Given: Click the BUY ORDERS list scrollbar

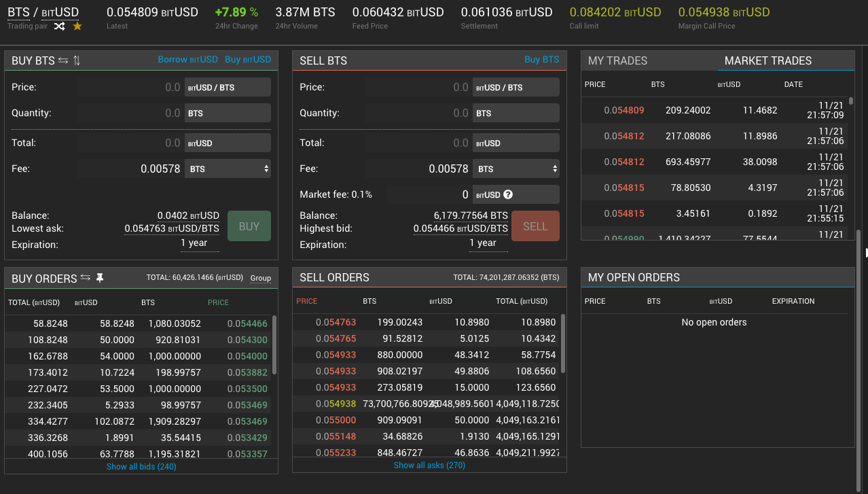Looking at the screenshot, I should click(x=274, y=345).
